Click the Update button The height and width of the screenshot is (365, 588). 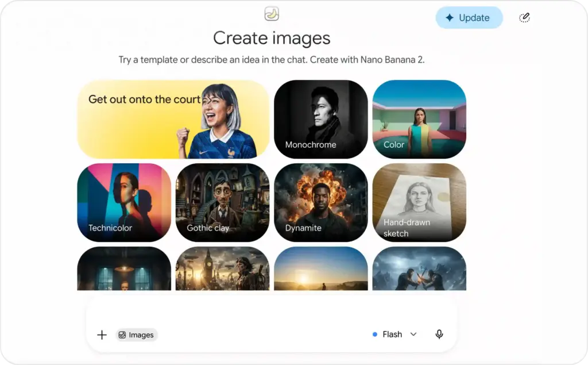(x=469, y=18)
